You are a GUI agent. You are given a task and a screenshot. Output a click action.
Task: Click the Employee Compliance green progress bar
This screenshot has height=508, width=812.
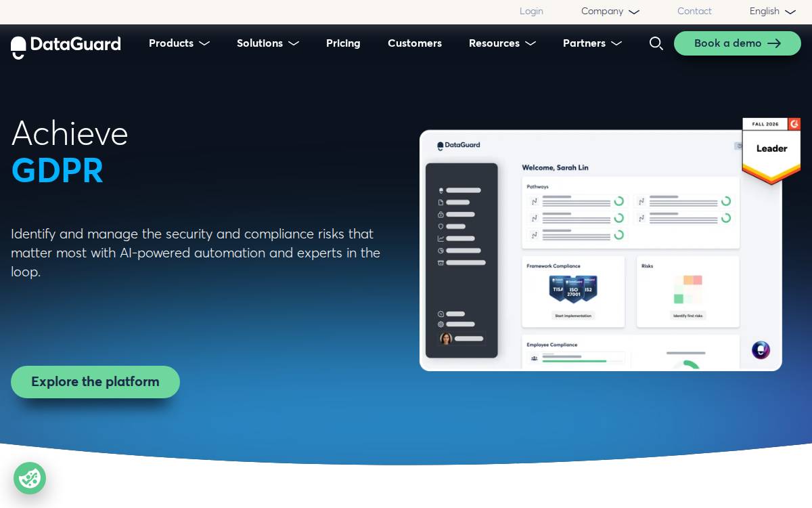[574, 361]
